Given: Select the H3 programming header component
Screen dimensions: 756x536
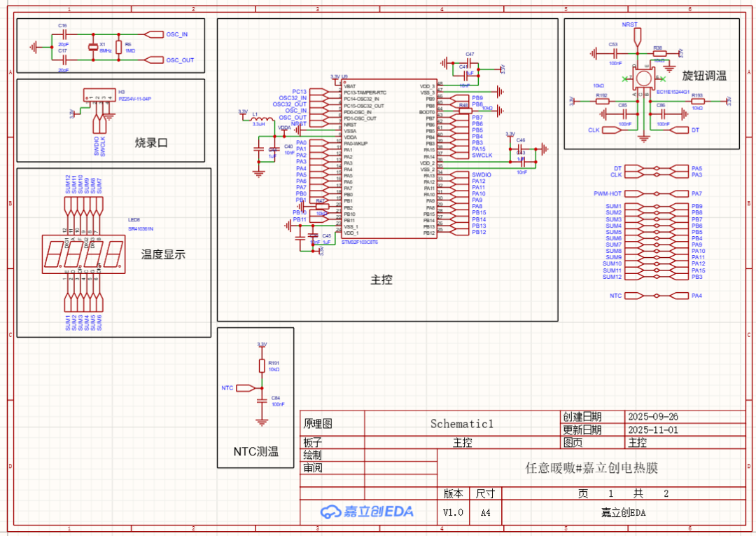Looking at the screenshot, I should point(99,95).
